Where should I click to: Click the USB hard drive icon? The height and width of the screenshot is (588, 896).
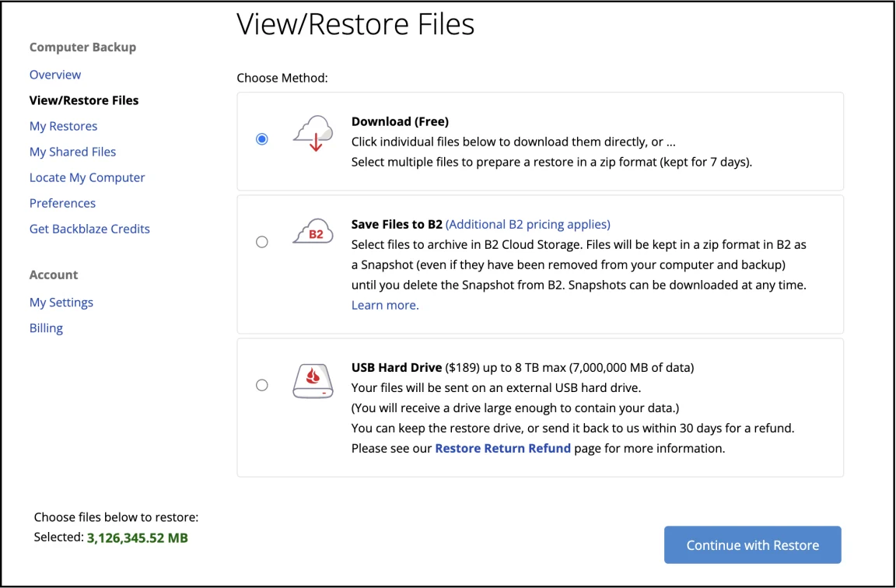(x=313, y=380)
